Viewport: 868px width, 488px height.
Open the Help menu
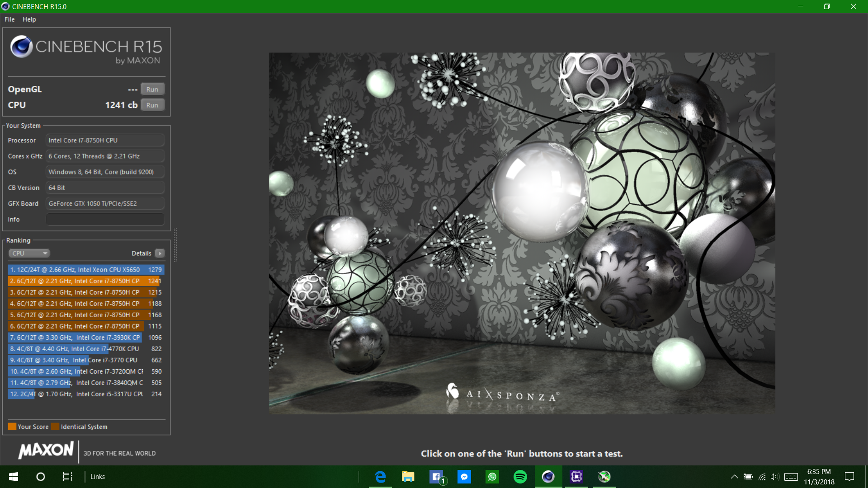tap(29, 19)
